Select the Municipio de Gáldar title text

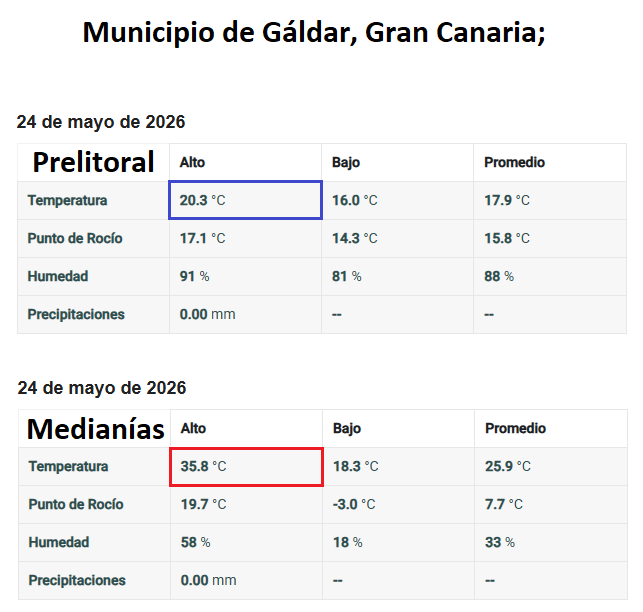(x=314, y=33)
